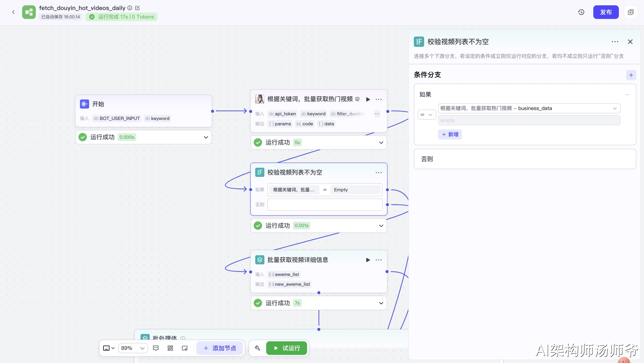
Task: Run the keyword hot videos plugin node
Action: point(368,99)
